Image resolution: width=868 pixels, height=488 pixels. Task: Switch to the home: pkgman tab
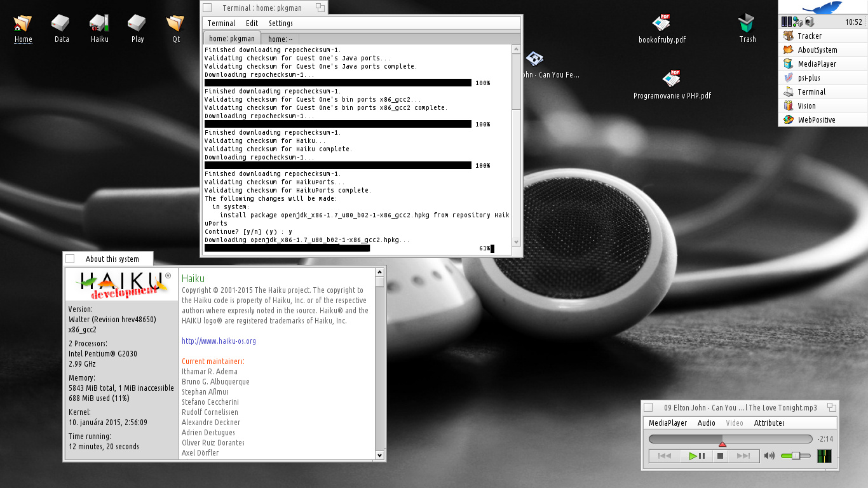point(232,38)
